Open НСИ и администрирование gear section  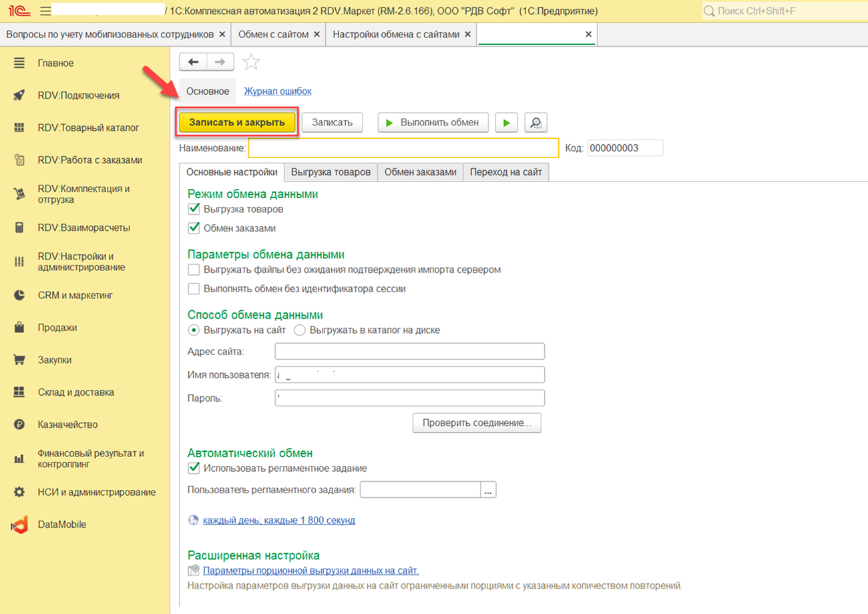click(x=96, y=492)
